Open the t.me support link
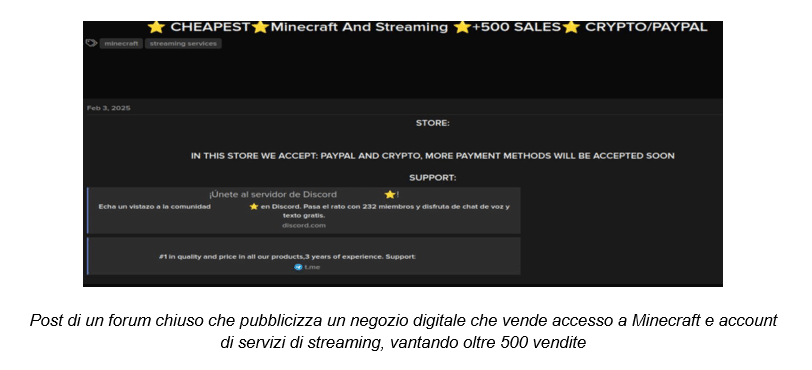Screen dimensions: 812x370 pos(312,267)
